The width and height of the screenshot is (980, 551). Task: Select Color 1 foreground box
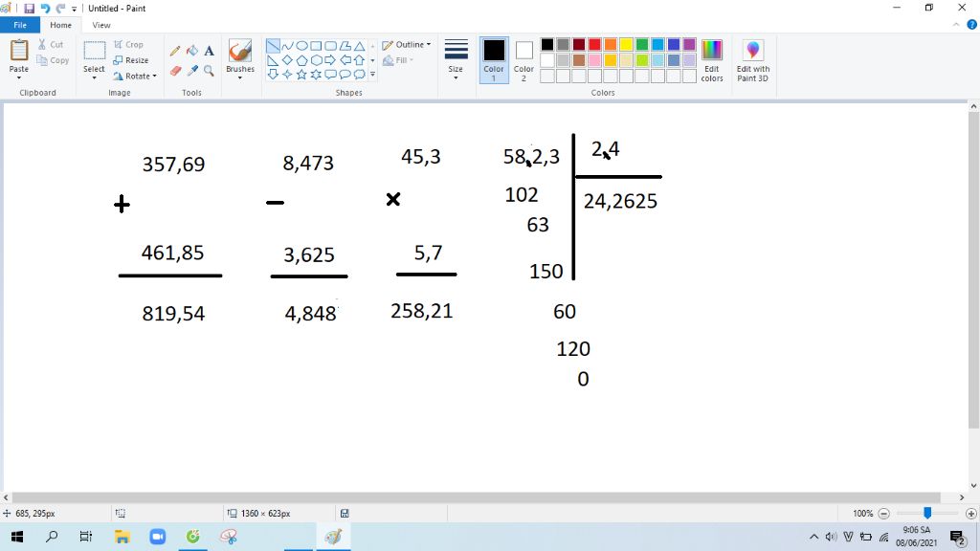point(494,60)
